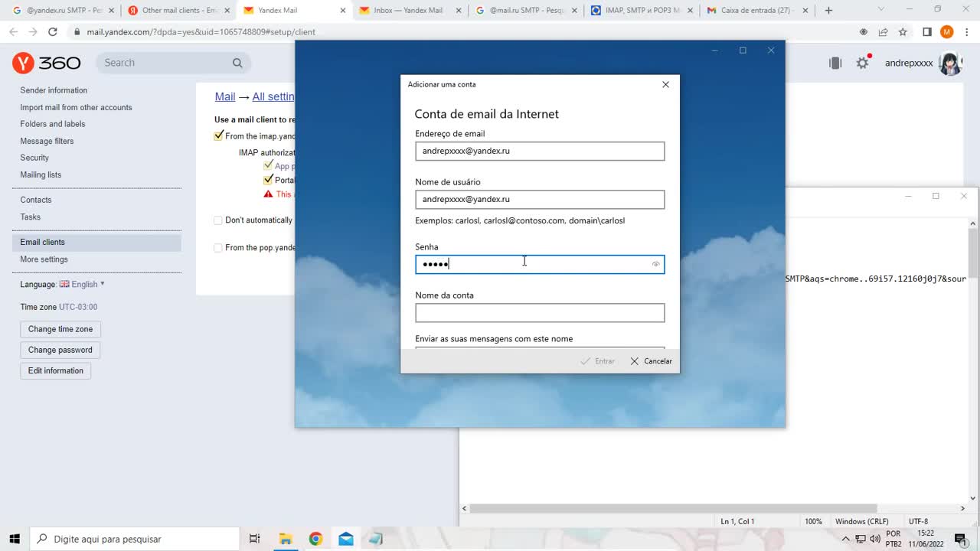Image resolution: width=980 pixels, height=551 pixels.
Task: Click into the Senha password field
Action: (x=540, y=264)
